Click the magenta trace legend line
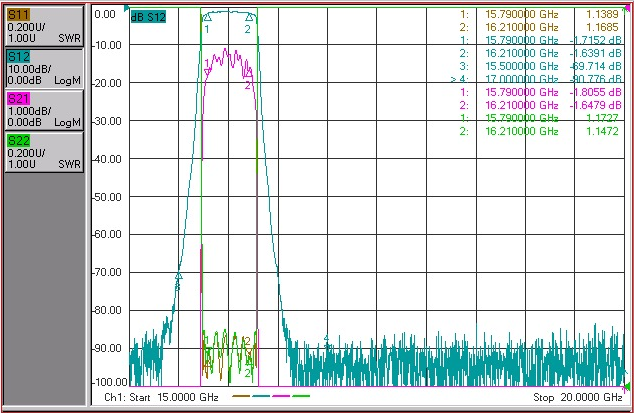Screen dimensions: 634x413 coord(281,396)
